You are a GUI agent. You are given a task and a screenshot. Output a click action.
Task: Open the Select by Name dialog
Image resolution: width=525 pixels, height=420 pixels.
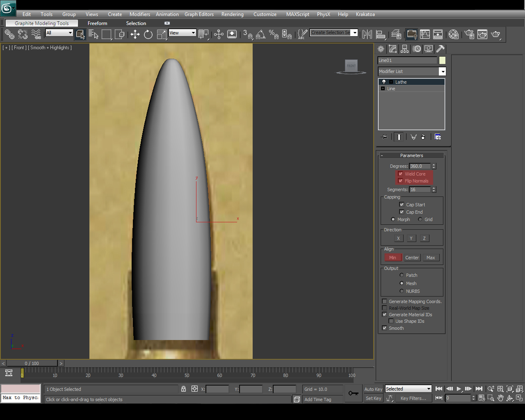[x=94, y=34]
